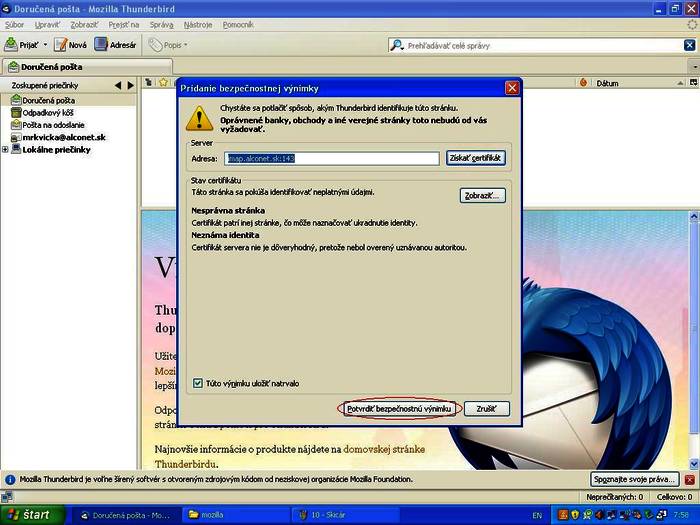Expand Lokálne priečinky tree node
700x525 pixels.
click(x=5, y=150)
